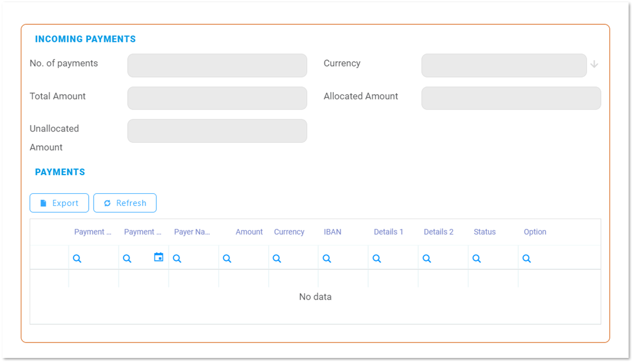635x364 pixels.
Task: Open the Currency combo box field
Action: 503,66
